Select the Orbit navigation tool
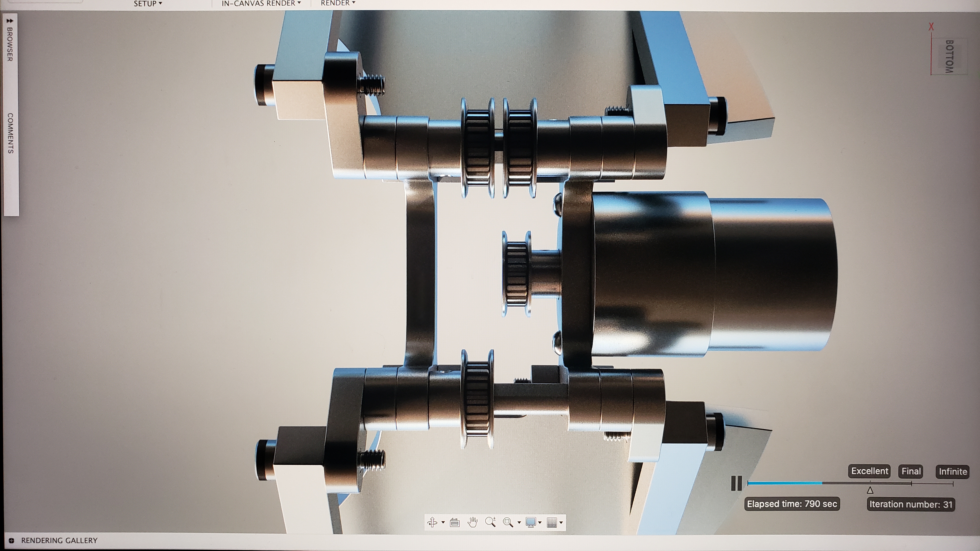The image size is (980, 551). tap(432, 523)
